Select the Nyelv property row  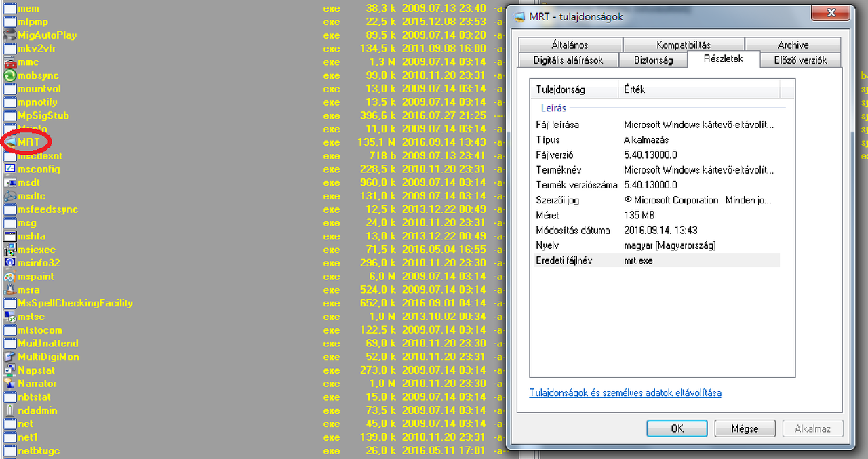click(656, 245)
